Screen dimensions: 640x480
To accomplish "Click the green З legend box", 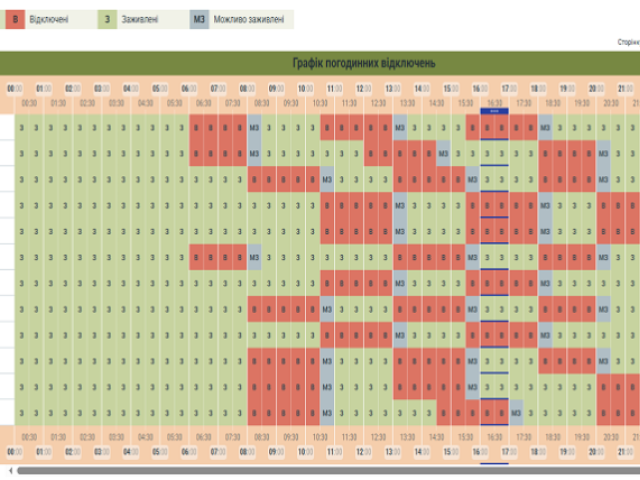I will point(107,20).
